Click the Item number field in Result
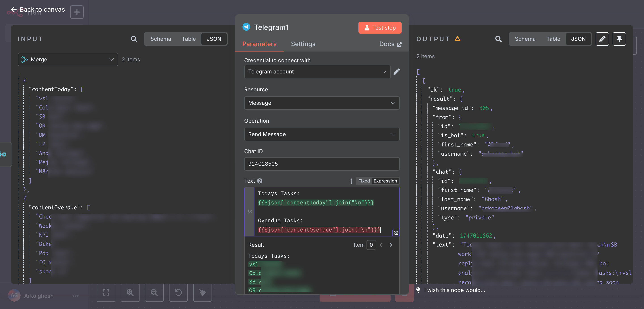The image size is (644, 309). tap(371, 245)
